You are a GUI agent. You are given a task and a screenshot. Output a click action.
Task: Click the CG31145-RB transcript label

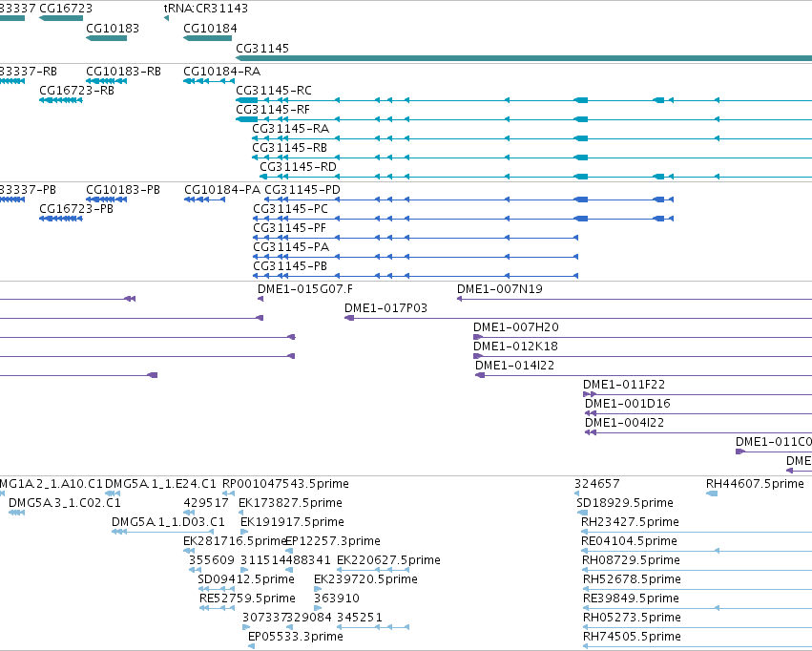(289, 148)
